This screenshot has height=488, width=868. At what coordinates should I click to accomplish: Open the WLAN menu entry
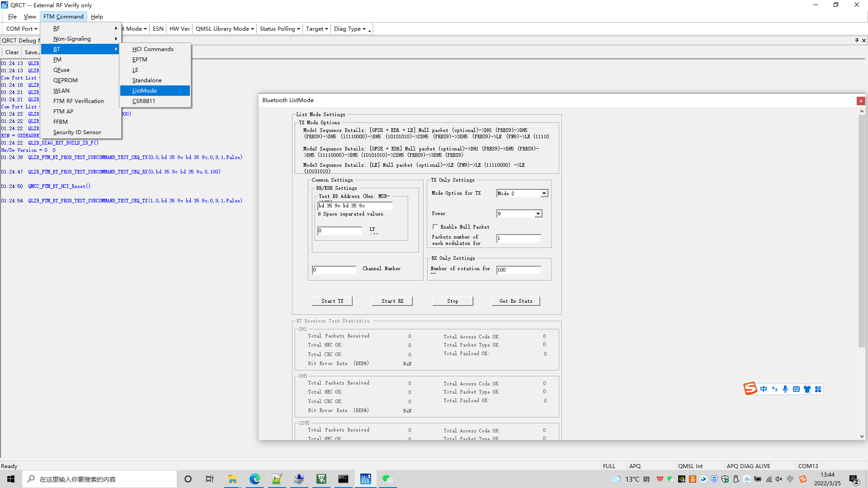pyautogui.click(x=61, y=91)
